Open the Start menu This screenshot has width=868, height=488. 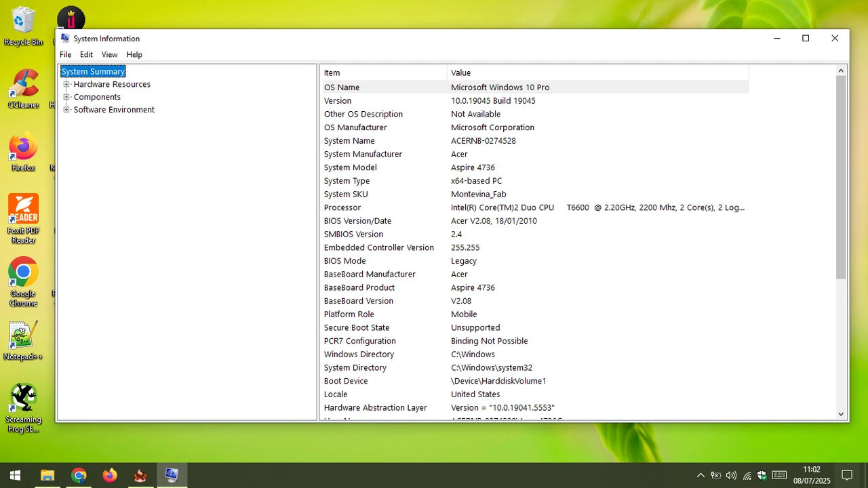point(14,474)
